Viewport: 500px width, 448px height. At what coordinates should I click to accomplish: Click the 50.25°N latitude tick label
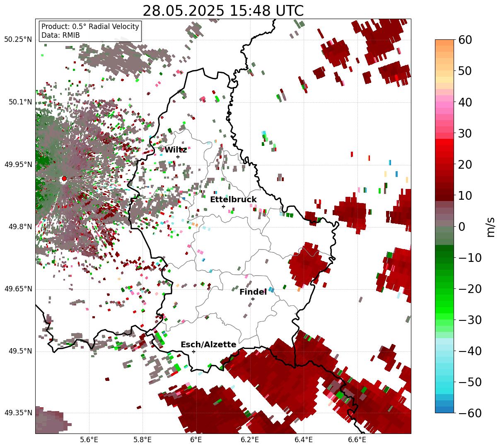coord(18,40)
